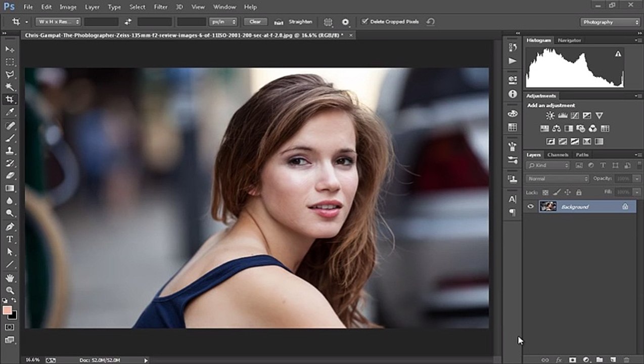Select the Line shape tool

click(x=10, y=264)
